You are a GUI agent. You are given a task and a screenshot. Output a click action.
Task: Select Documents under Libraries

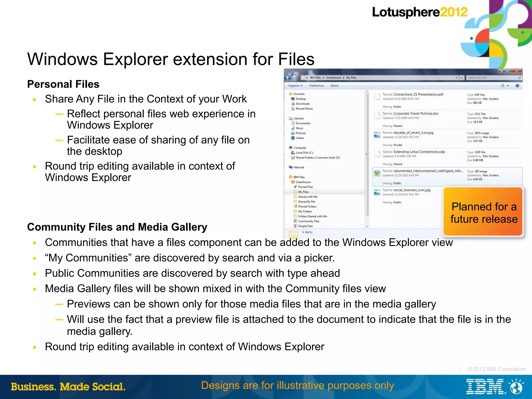[303, 123]
